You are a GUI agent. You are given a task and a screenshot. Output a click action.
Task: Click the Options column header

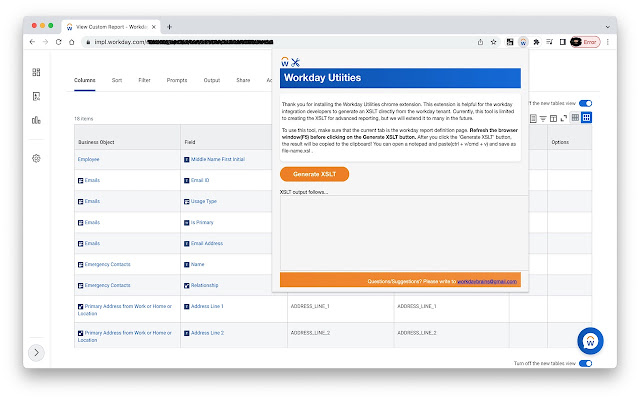(x=560, y=142)
